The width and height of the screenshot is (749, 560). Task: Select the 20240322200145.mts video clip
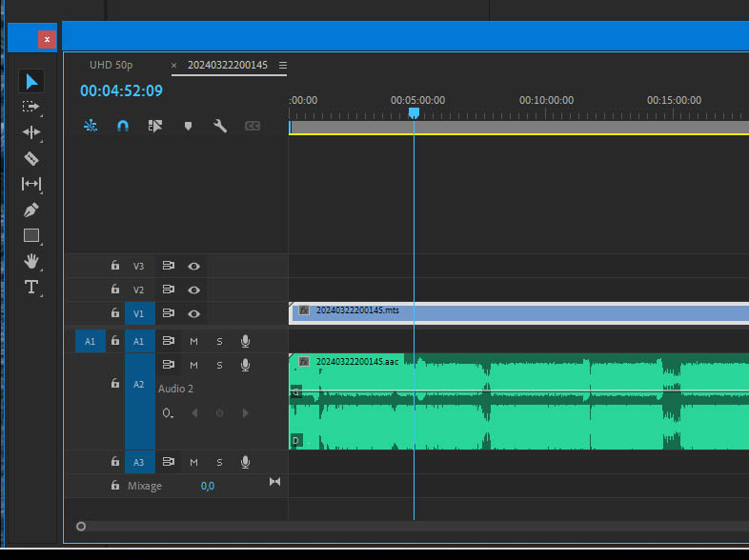coord(518,313)
